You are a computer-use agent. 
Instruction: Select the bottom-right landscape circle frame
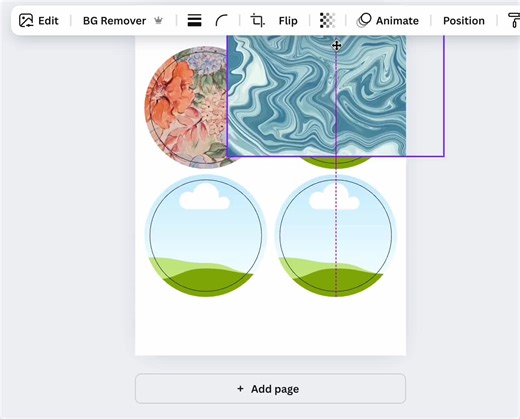(x=336, y=235)
